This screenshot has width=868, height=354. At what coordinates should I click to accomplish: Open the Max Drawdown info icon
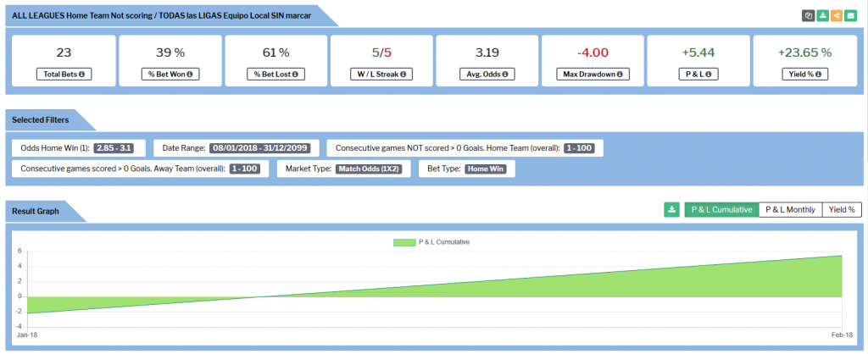point(620,75)
